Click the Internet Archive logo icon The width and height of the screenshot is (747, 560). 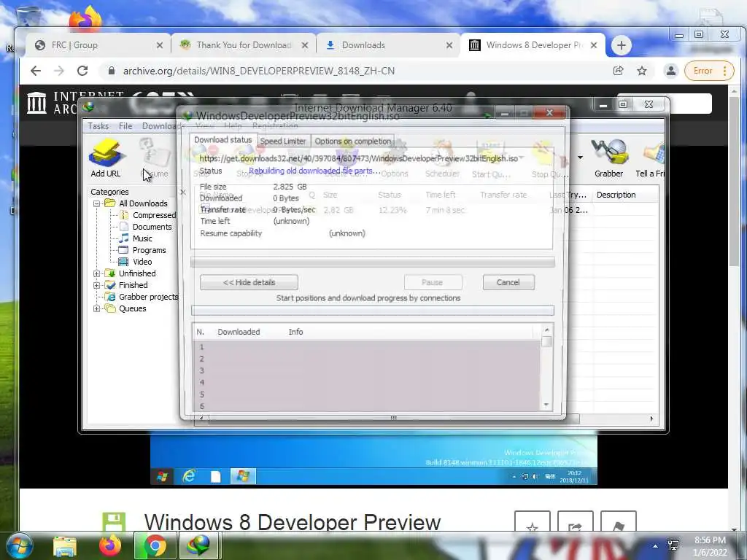[36, 102]
